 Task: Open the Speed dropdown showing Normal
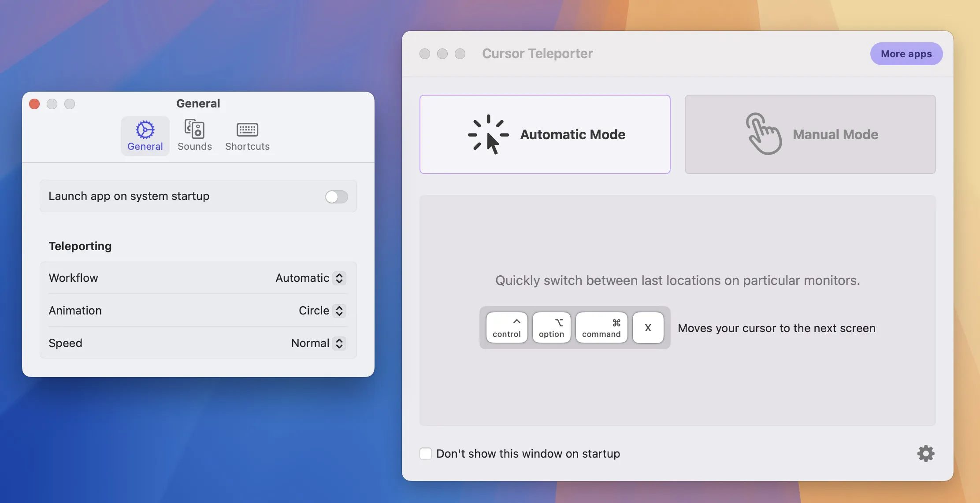point(318,343)
